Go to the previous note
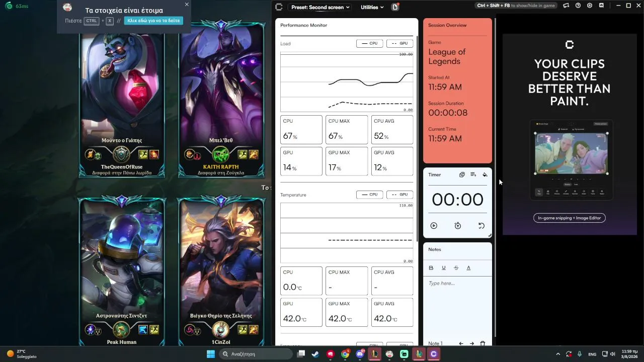Screen dimensions: 644x362 click(x=461, y=343)
